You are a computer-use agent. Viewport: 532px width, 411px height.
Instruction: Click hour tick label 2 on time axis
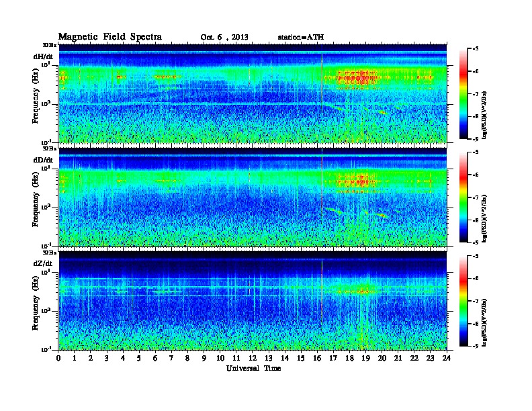[x=91, y=358]
